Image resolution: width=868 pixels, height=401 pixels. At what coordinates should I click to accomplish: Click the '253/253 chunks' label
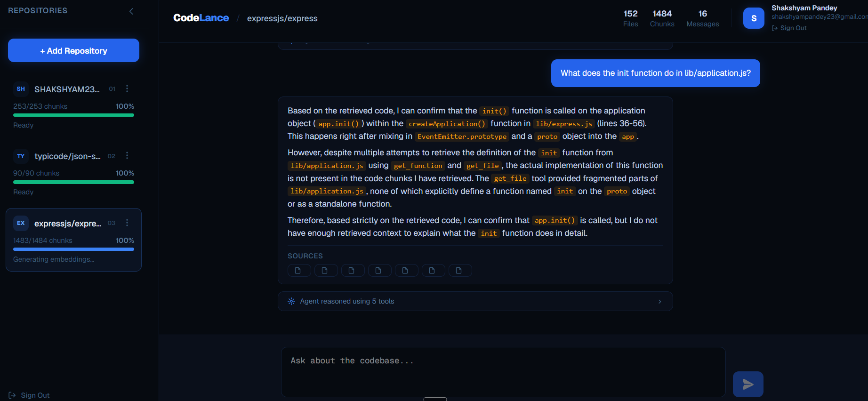[40, 106]
